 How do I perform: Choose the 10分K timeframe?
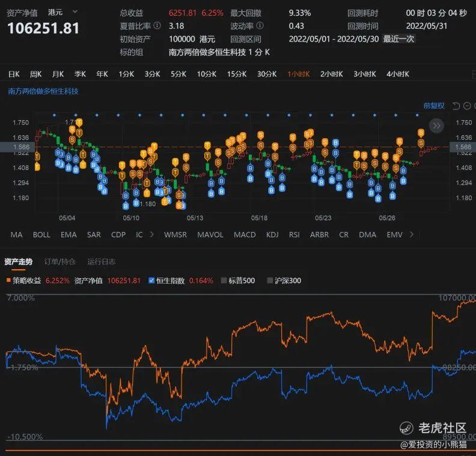tap(207, 74)
